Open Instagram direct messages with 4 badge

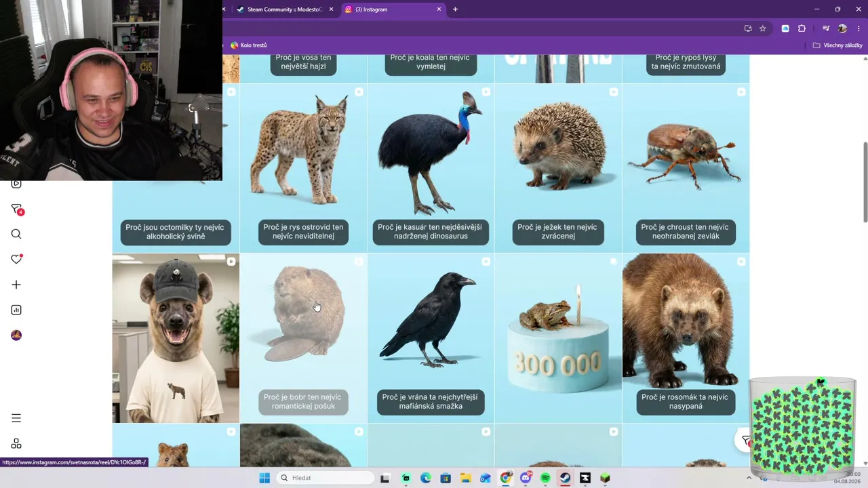point(17,209)
